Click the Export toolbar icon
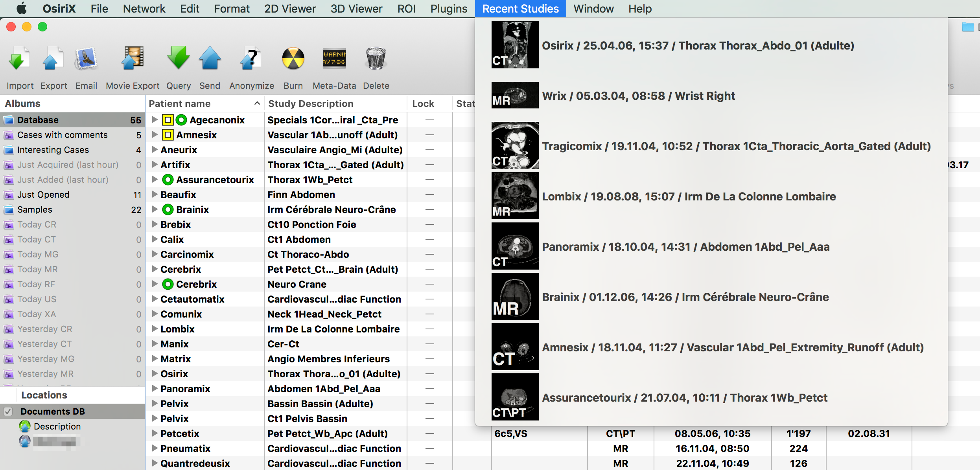The image size is (980, 470). [x=53, y=59]
